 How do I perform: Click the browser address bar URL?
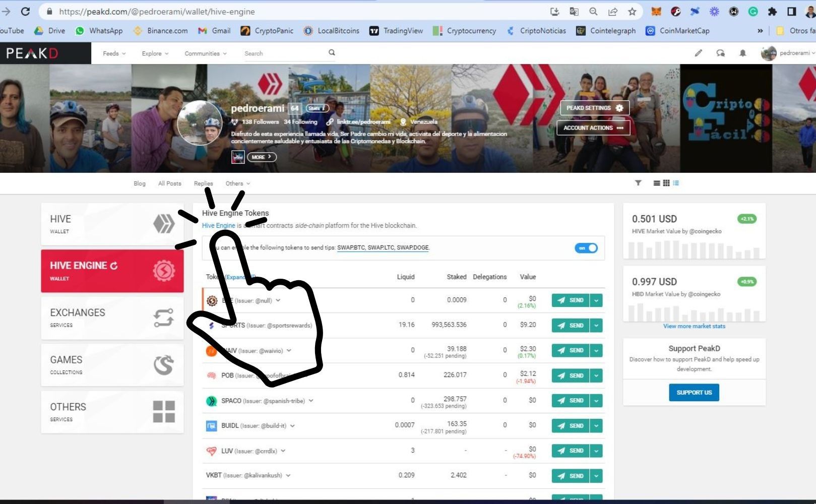156,12
